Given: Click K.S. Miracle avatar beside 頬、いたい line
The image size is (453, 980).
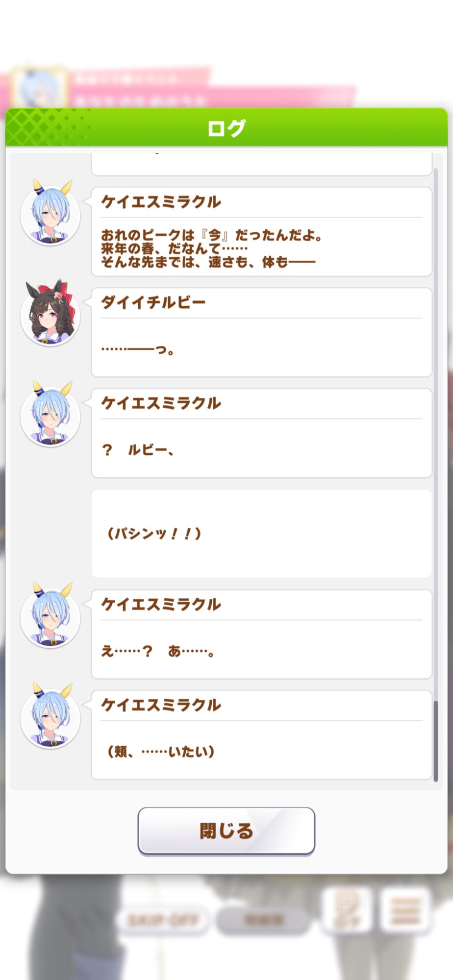Looking at the screenshot, I should pos(50,717).
